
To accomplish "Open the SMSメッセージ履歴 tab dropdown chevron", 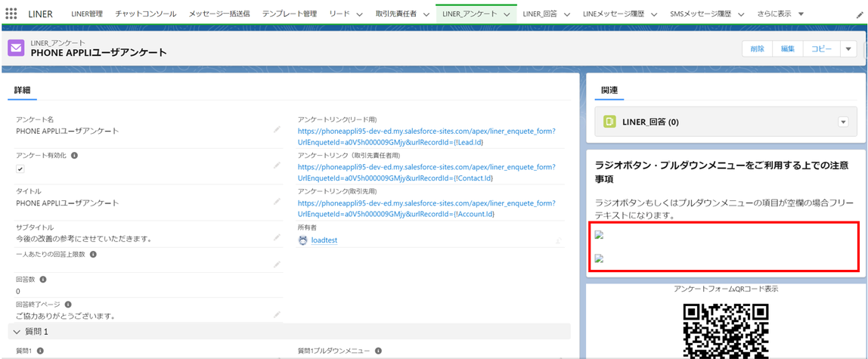I will [742, 14].
